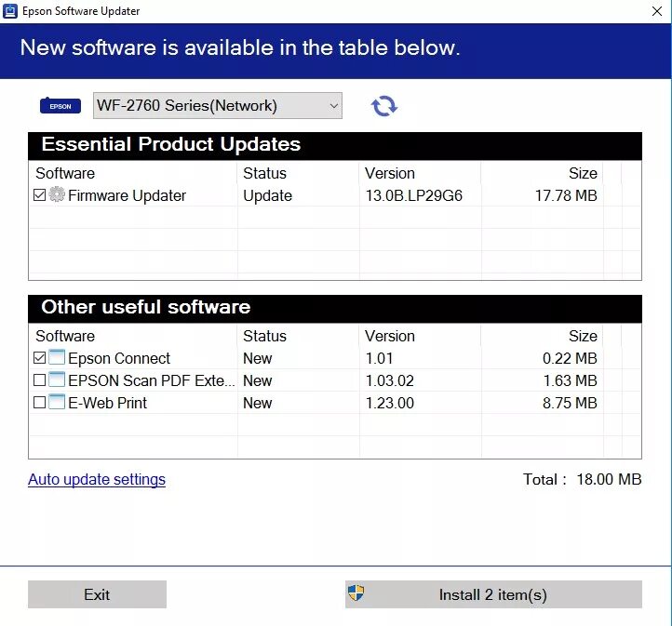Click the Firmware Updater gear icon
This screenshot has height=626, width=672.
57,194
